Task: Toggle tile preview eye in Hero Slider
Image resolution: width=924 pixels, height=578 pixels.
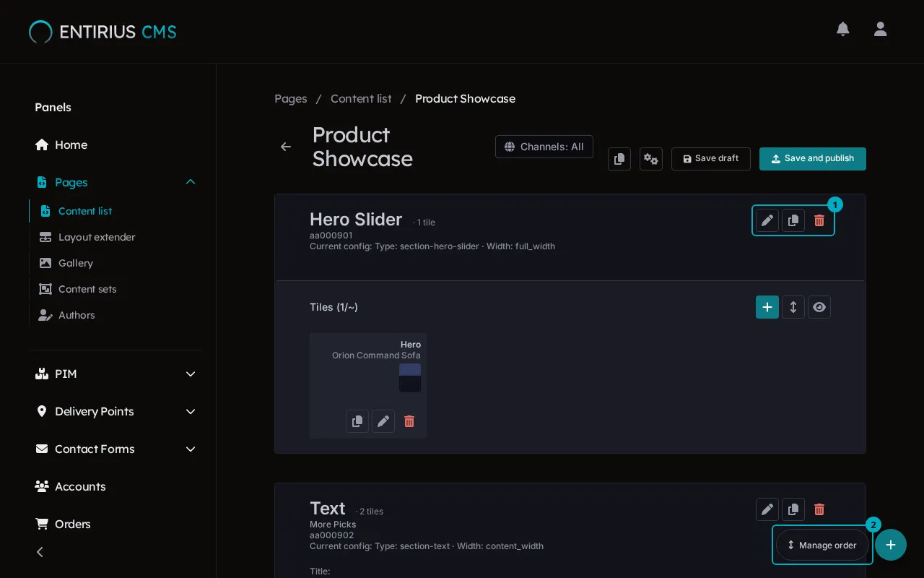Action: tap(819, 307)
